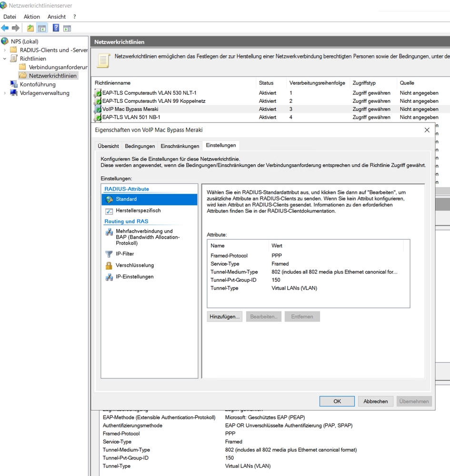
Task: Select the Standard RADIUS attributes item
Action: (x=126, y=199)
